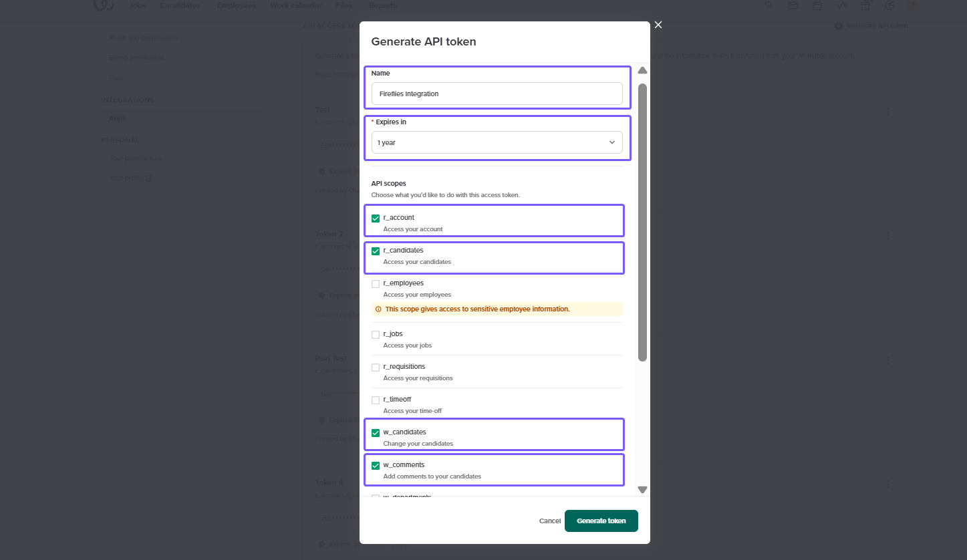Image resolution: width=967 pixels, height=560 pixels.
Task: Open the Expires in dropdown
Action: pos(497,142)
